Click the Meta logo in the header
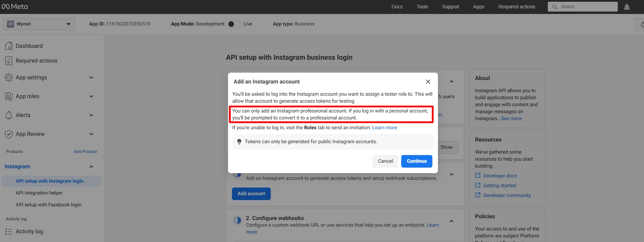This screenshot has height=242, width=644. click(x=15, y=7)
